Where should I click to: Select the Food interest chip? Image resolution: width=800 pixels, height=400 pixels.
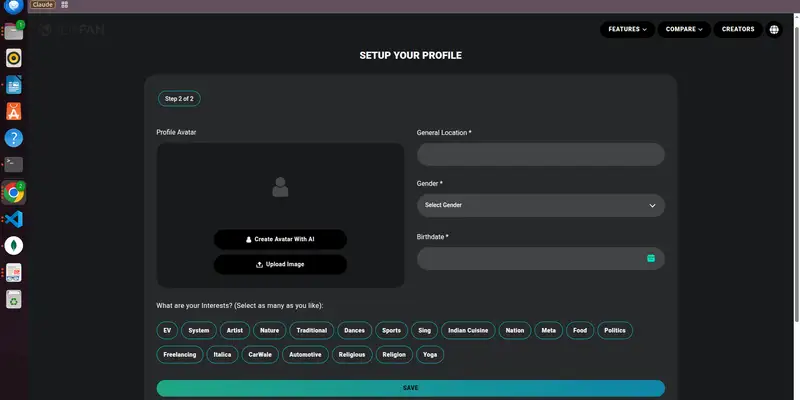(x=580, y=331)
